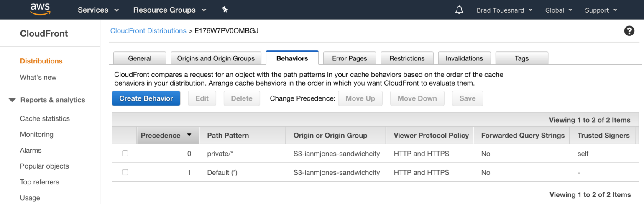Image resolution: width=644 pixels, height=204 pixels.
Task: Click the pin shortcuts icon
Action: coord(225,10)
